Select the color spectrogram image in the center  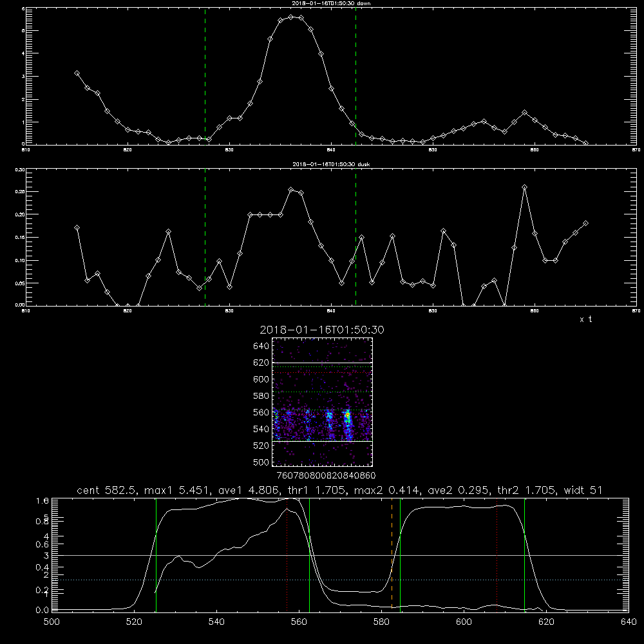point(323,402)
